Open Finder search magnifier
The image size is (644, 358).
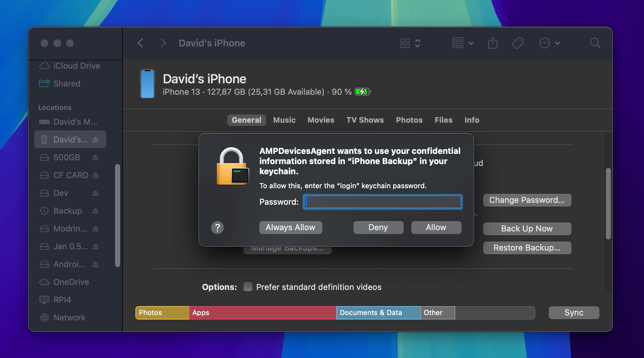(x=595, y=43)
